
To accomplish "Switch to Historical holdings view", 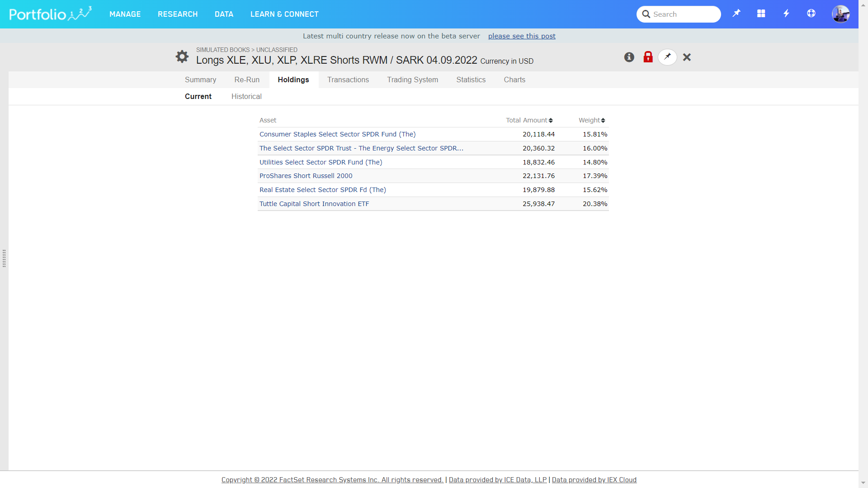I will click(246, 96).
